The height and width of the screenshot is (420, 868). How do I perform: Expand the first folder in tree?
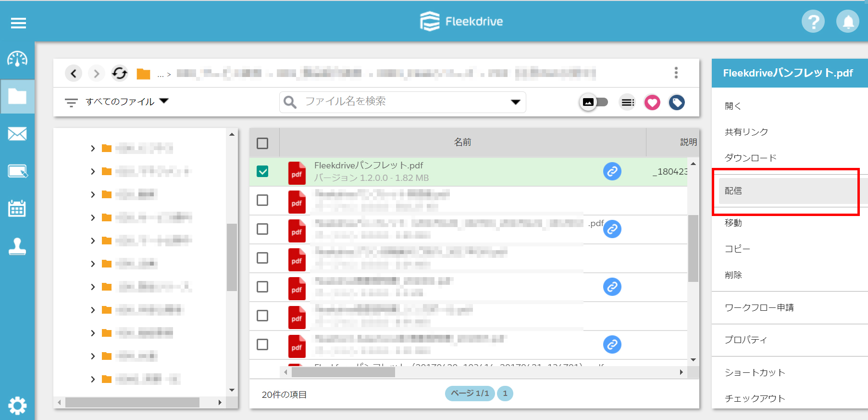click(x=93, y=148)
